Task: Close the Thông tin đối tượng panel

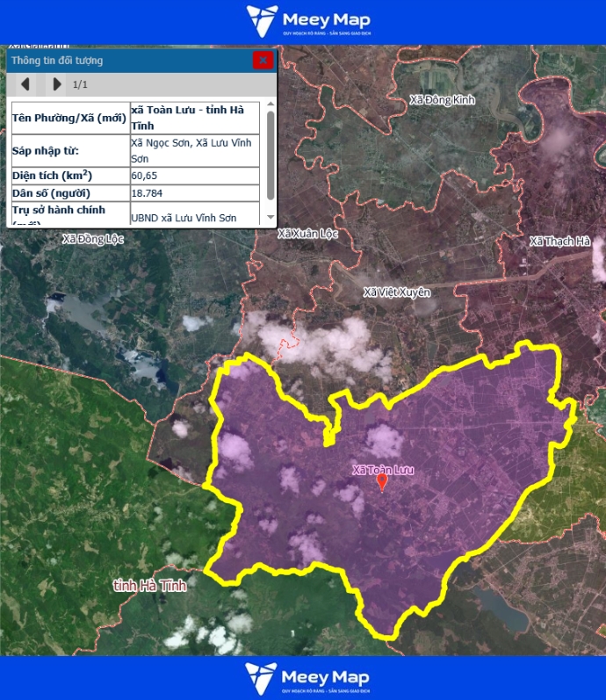Action: click(x=263, y=61)
